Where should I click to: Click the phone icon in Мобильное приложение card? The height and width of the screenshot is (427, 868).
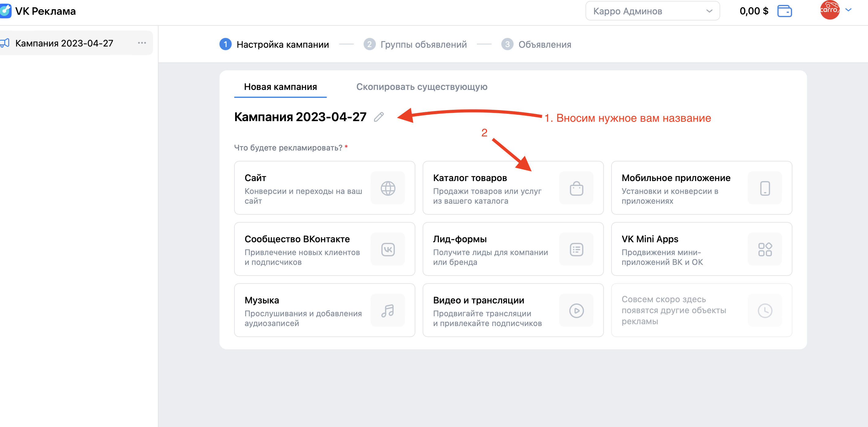pyautogui.click(x=765, y=188)
